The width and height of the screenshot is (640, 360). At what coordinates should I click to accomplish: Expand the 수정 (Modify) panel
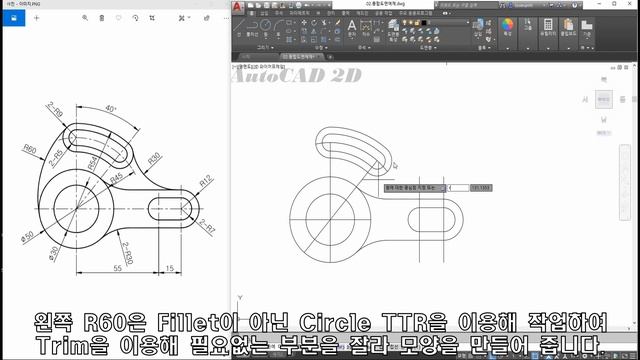coord(321,48)
